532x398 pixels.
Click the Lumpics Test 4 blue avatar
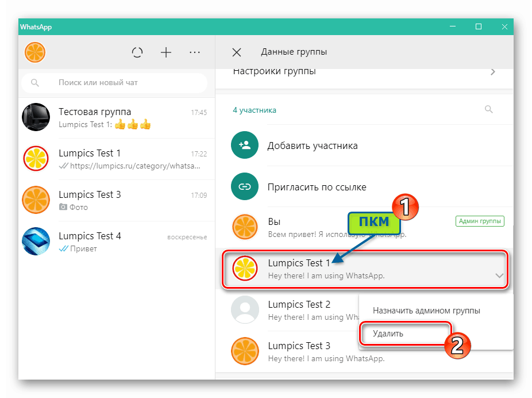tap(36, 242)
